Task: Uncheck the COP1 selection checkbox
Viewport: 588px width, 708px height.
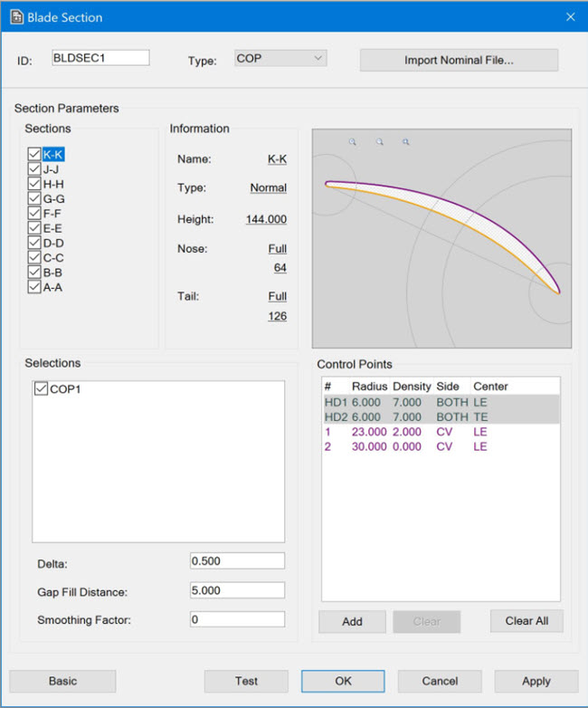Action: [x=41, y=388]
